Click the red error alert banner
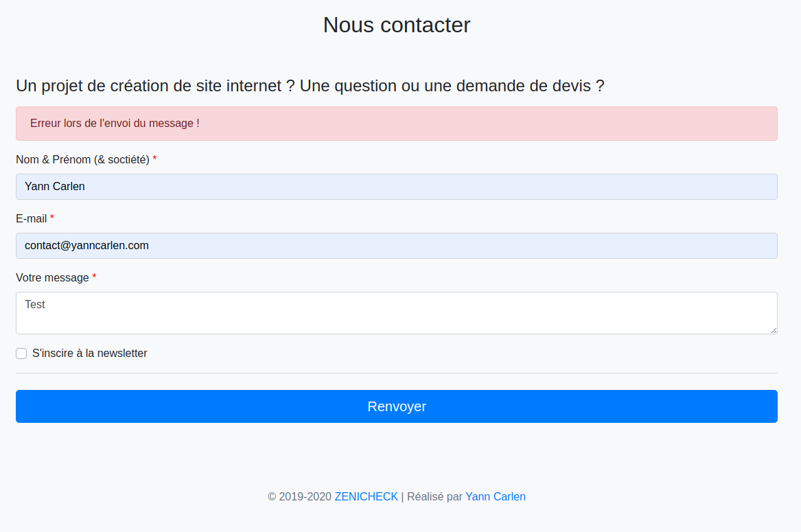Image resolution: width=801 pixels, height=532 pixels. [x=397, y=124]
